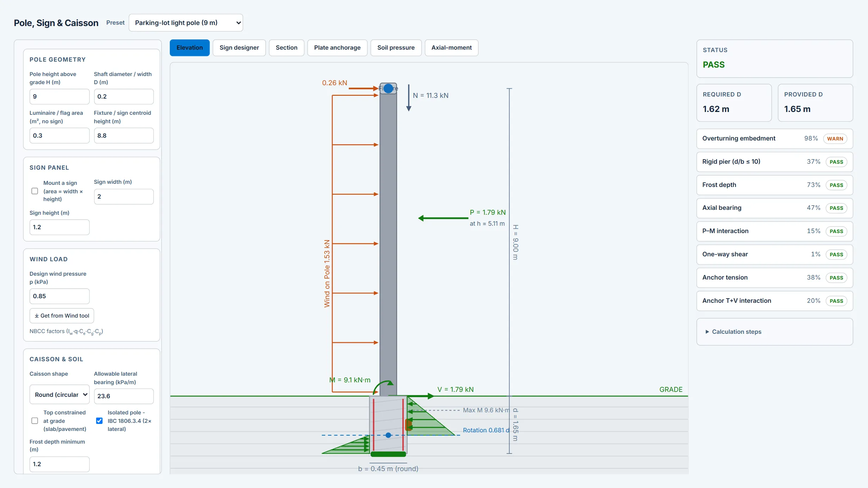Open the Axial-moment tab
This screenshot has width=868, height=488.
(x=451, y=48)
